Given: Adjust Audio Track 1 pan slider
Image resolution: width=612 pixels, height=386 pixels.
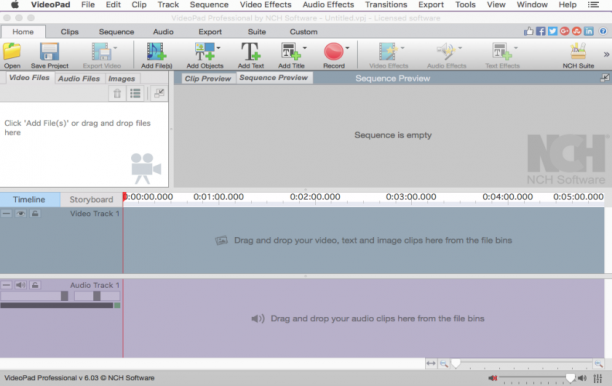Looking at the screenshot, I should (97, 296).
